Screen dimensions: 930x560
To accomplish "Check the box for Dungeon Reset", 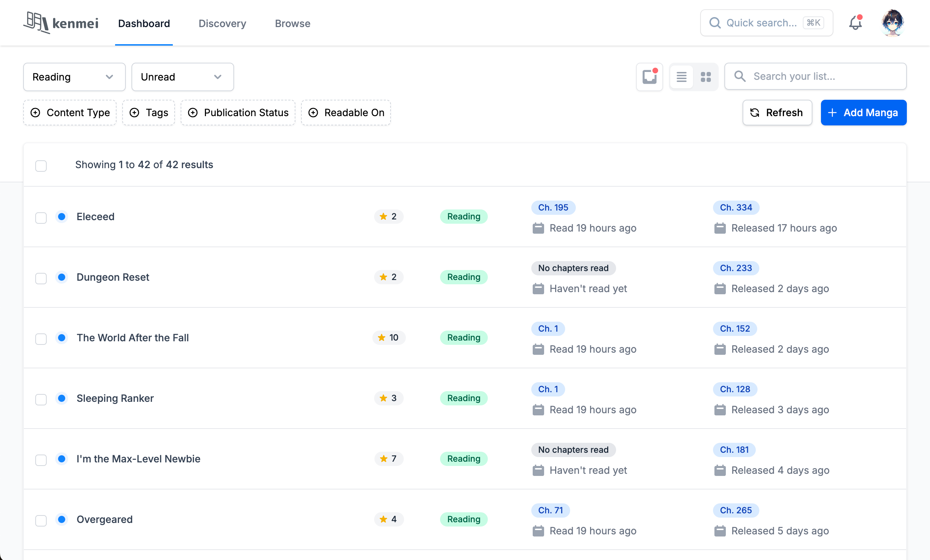I will coord(41,278).
